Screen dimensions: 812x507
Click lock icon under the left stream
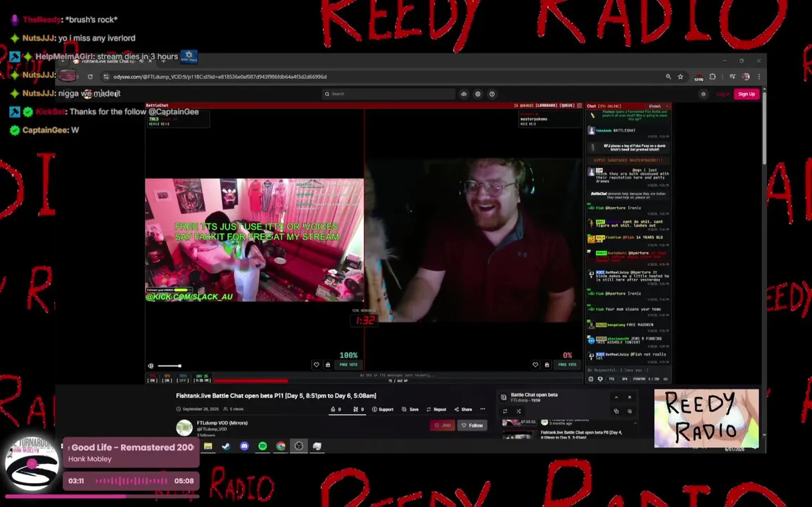click(x=328, y=365)
